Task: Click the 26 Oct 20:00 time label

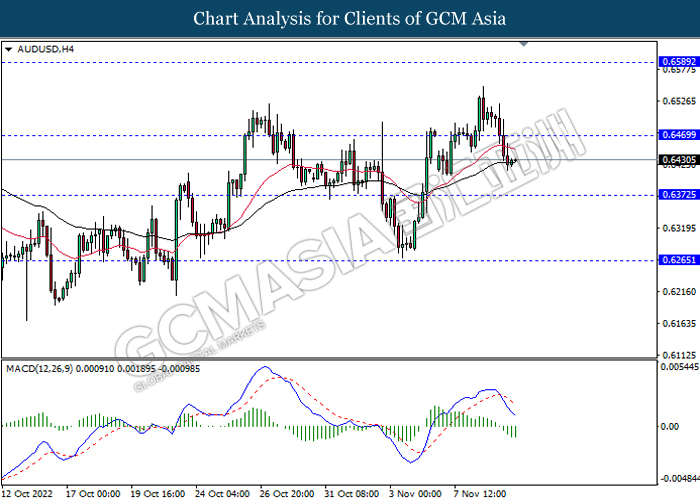Action: [288, 494]
